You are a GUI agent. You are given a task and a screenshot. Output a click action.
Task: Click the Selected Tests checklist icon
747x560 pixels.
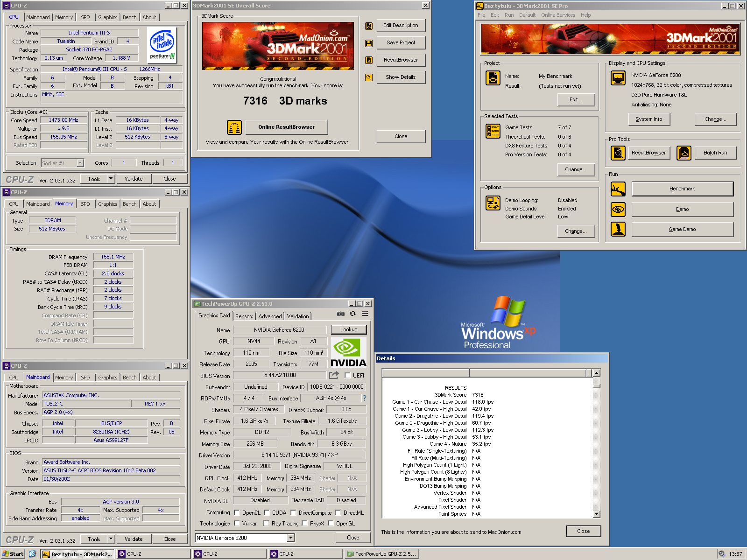tap(493, 131)
